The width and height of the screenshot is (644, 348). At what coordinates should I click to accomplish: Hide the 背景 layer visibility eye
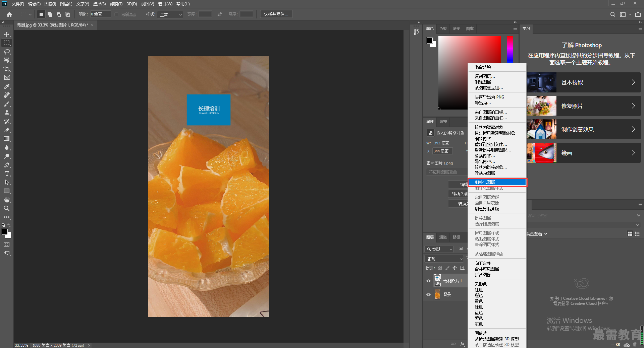[428, 295]
